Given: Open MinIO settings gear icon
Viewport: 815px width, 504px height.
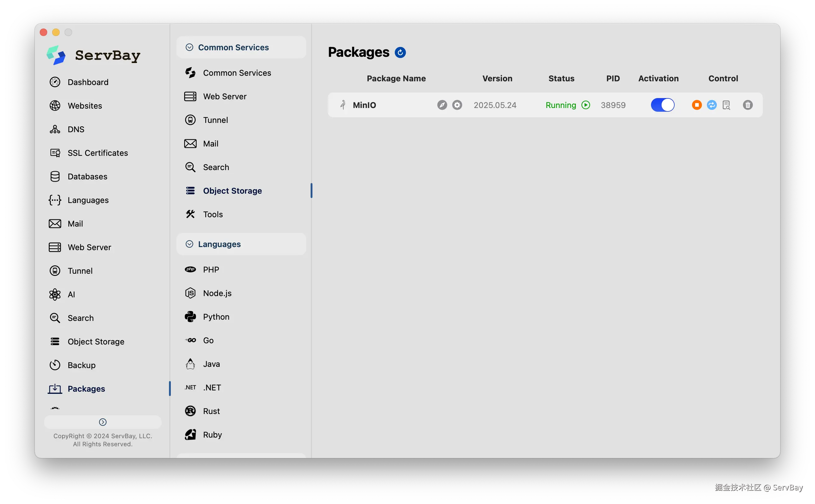Looking at the screenshot, I should (457, 105).
